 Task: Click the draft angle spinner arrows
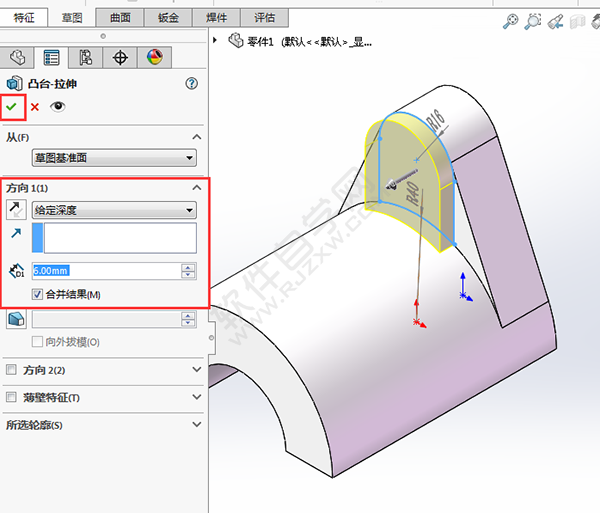pyautogui.click(x=188, y=319)
